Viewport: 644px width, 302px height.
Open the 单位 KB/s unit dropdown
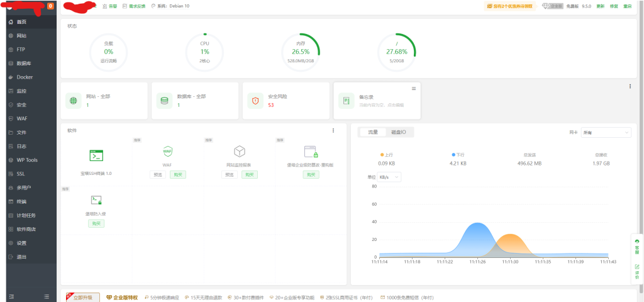point(389,177)
